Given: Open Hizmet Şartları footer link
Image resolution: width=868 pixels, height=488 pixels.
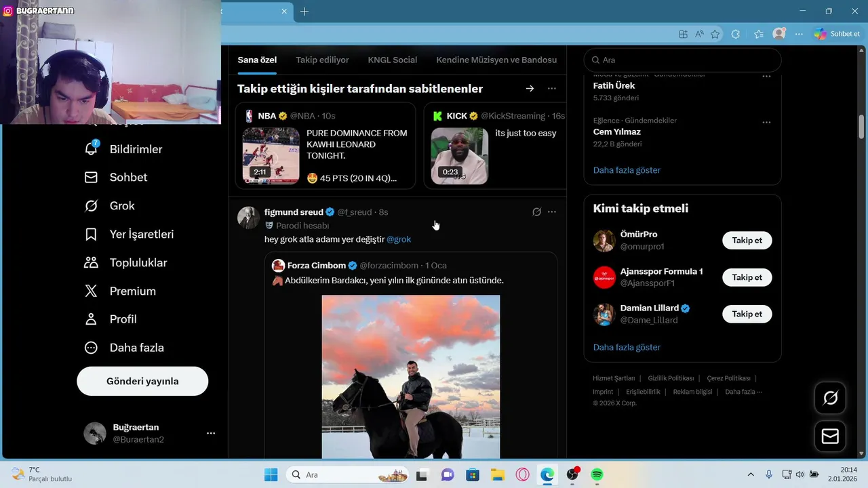Looking at the screenshot, I should [x=614, y=378].
